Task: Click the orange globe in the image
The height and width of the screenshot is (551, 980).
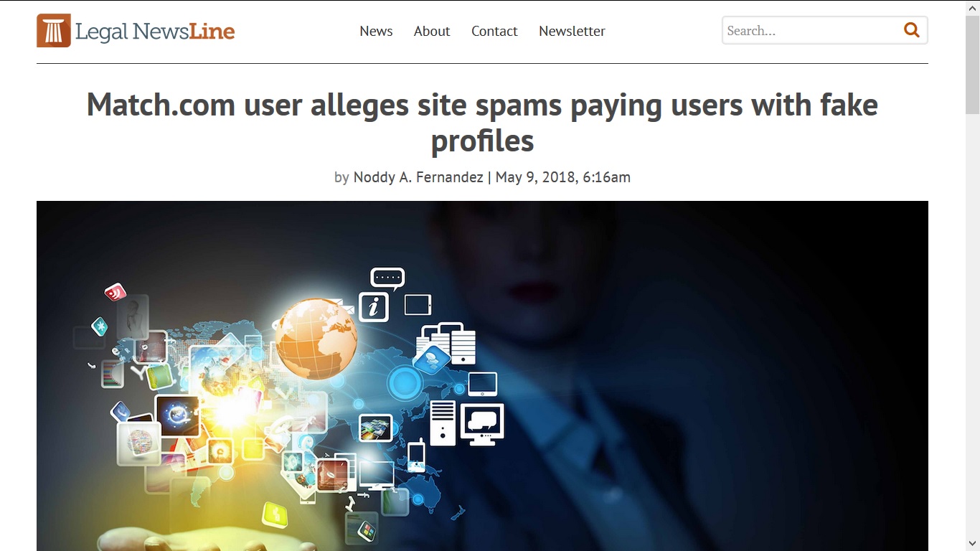Action: (x=316, y=339)
